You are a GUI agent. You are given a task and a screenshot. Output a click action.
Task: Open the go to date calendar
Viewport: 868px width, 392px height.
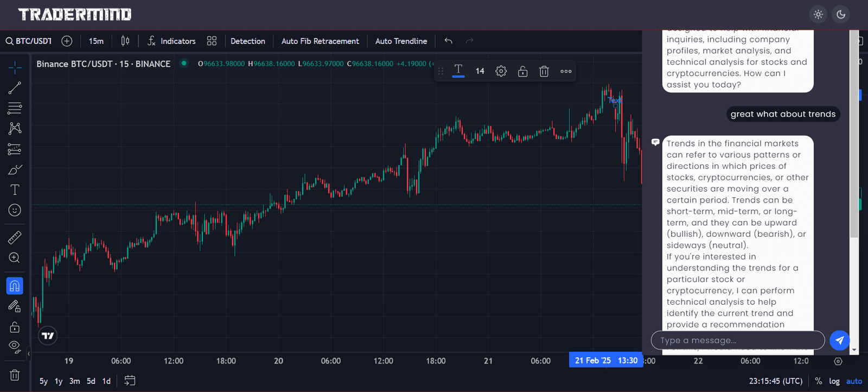[130, 381]
